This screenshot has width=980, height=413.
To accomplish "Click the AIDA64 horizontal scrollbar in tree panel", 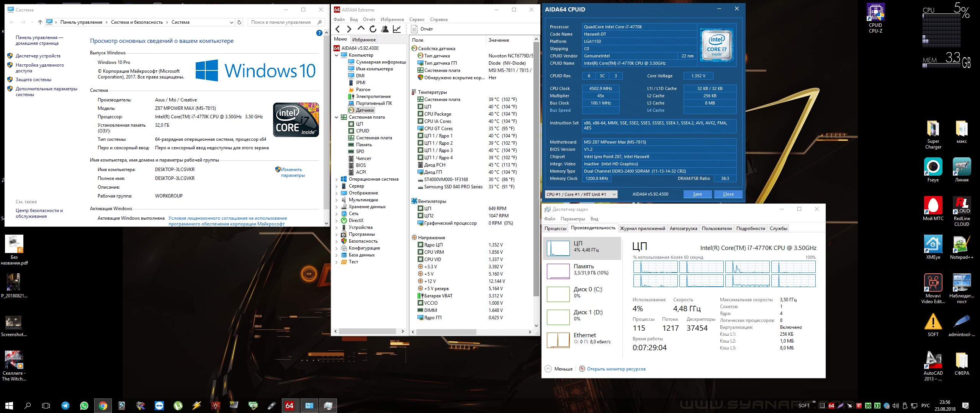I will (x=367, y=331).
